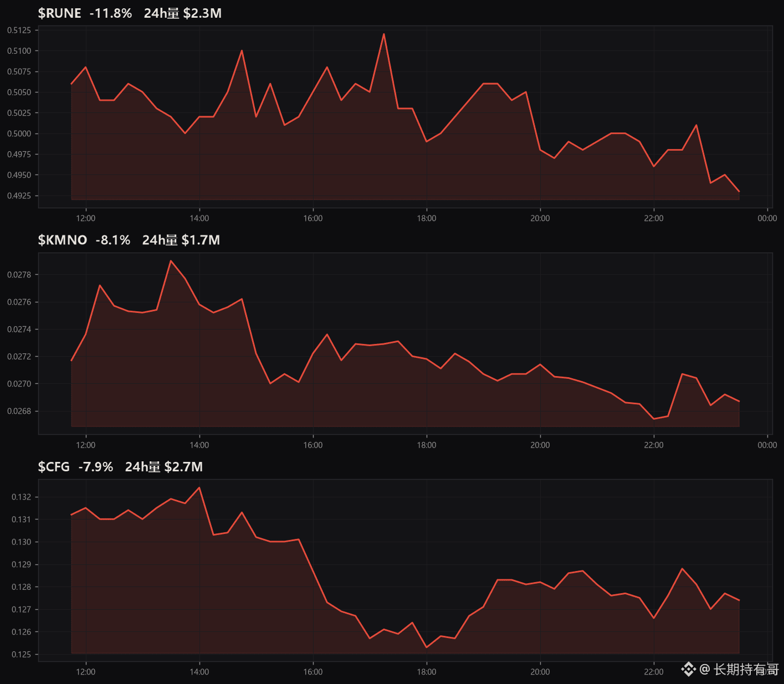Click 00:00 under the $RUNE chart
Viewport: 784px width, 684px height.
pos(767,218)
